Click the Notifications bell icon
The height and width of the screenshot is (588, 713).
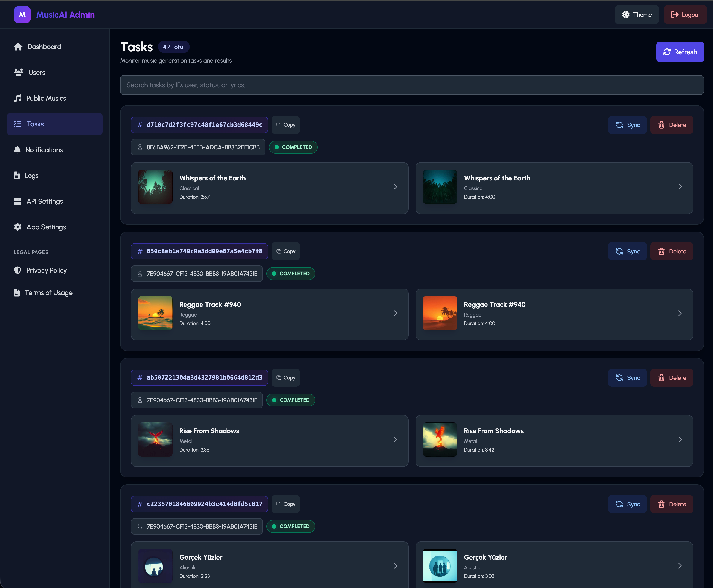click(x=17, y=150)
